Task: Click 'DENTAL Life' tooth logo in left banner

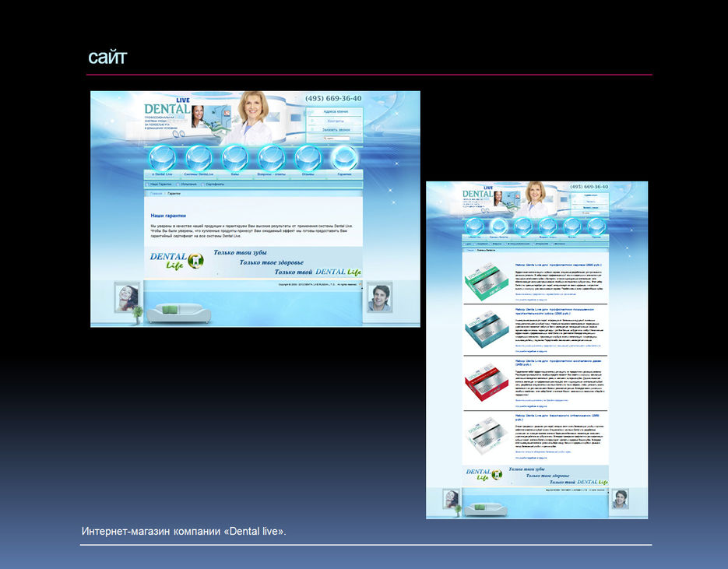Action: click(177, 262)
